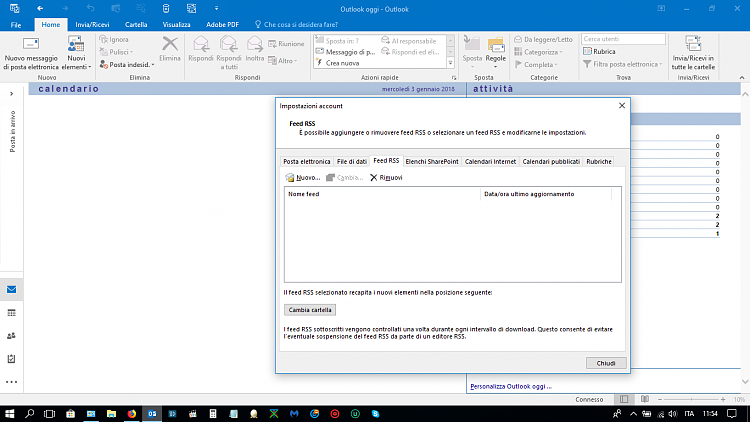Click Nuovo... to add RSS feed
Screen dimensions: 750x422
tap(303, 178)
